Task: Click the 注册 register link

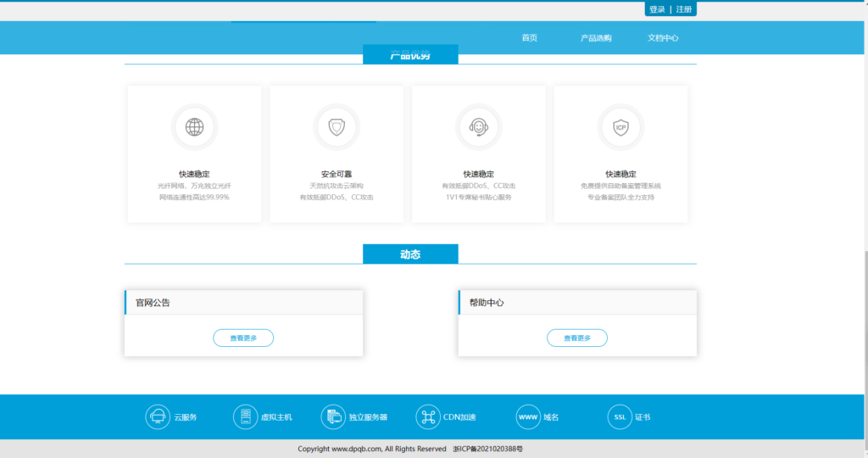Action: coord(684,9)
